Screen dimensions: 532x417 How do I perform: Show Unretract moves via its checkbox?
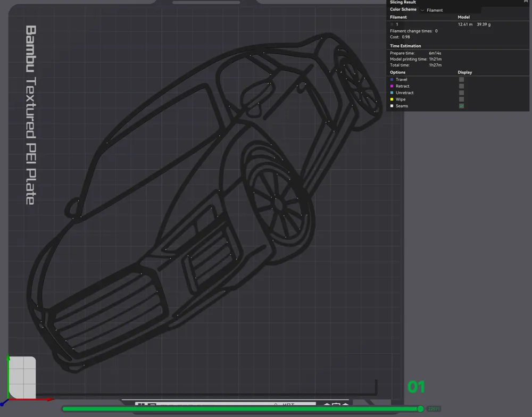[x=461, y=93]
